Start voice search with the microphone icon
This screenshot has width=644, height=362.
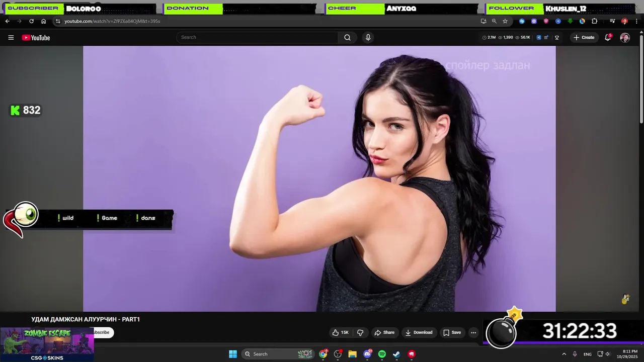click(368, 37)
